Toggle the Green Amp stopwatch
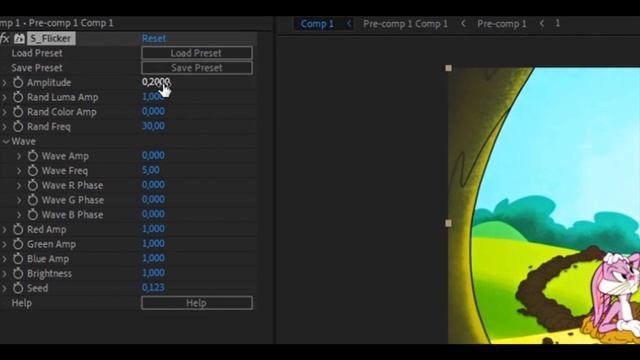Image resolution: width=640 pixels, height=360 pixels. [x=18, y=244]
